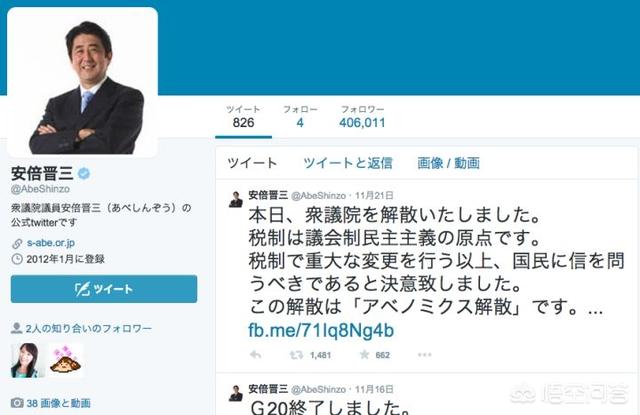
Task: Open the fb.me/71Iq8Ng4b link
Action: pyautogui.click(x=321, y=330)
